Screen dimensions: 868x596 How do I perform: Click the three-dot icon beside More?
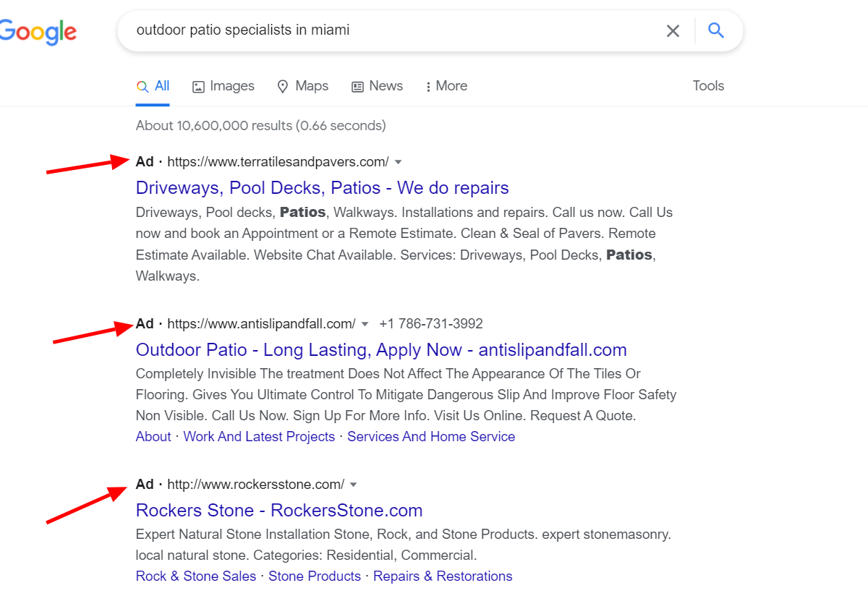point(428,87)
